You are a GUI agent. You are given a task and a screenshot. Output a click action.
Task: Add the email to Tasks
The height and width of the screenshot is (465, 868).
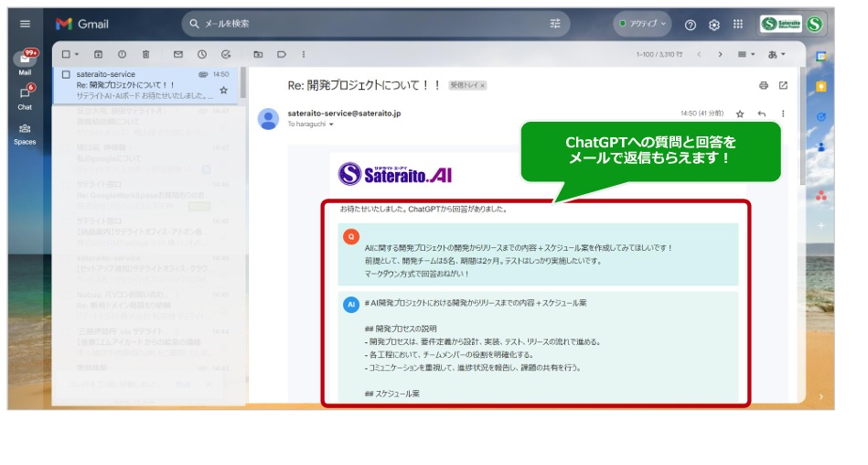(226, 54)
